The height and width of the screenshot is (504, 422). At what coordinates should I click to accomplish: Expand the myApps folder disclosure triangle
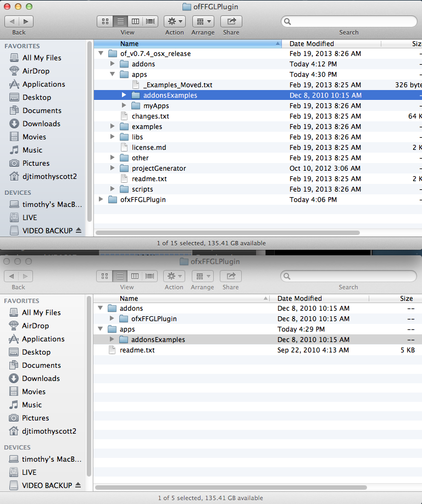(x=124, y=106)
